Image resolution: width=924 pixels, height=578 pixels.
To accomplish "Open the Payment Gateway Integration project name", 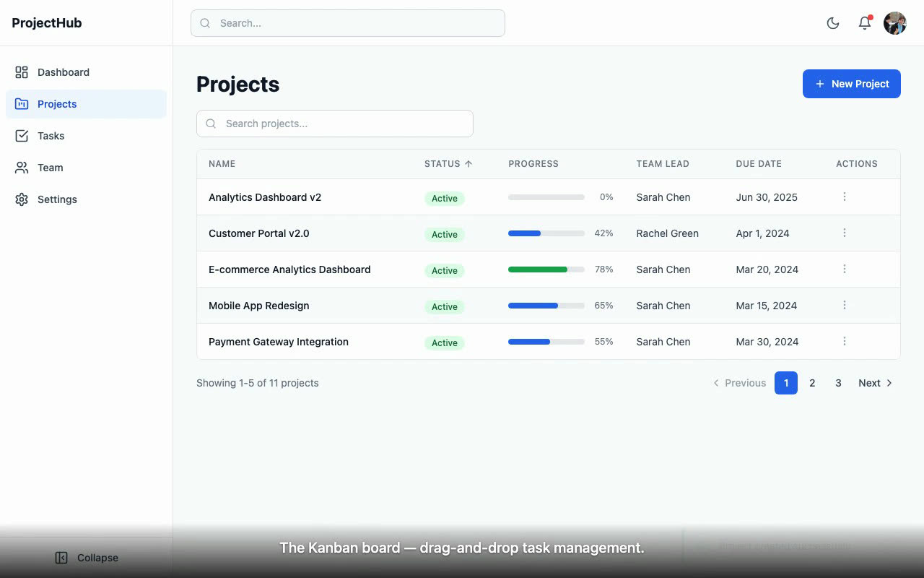I will click(x=279, y=342).
